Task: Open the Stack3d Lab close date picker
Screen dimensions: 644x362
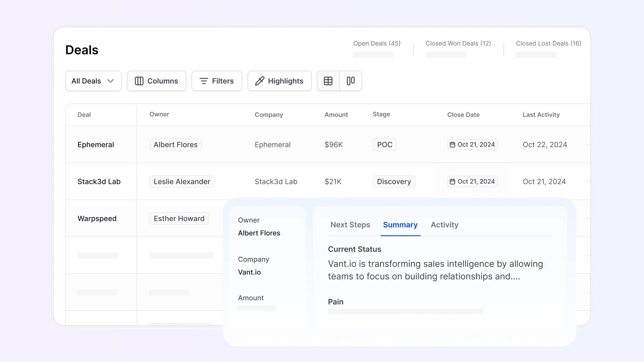Action: pyautogui.click(x=472, y=181)
